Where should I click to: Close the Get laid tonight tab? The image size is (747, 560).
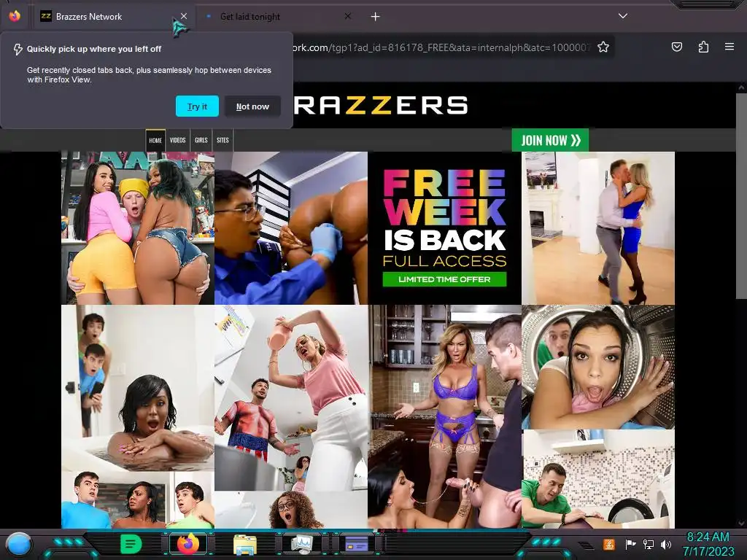348,16
